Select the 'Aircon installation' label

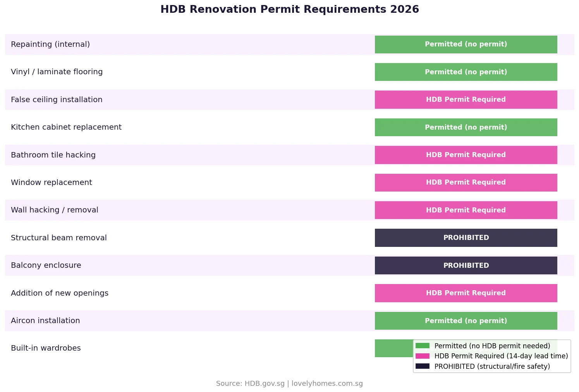pyautogui.click(x=45, y=321)
